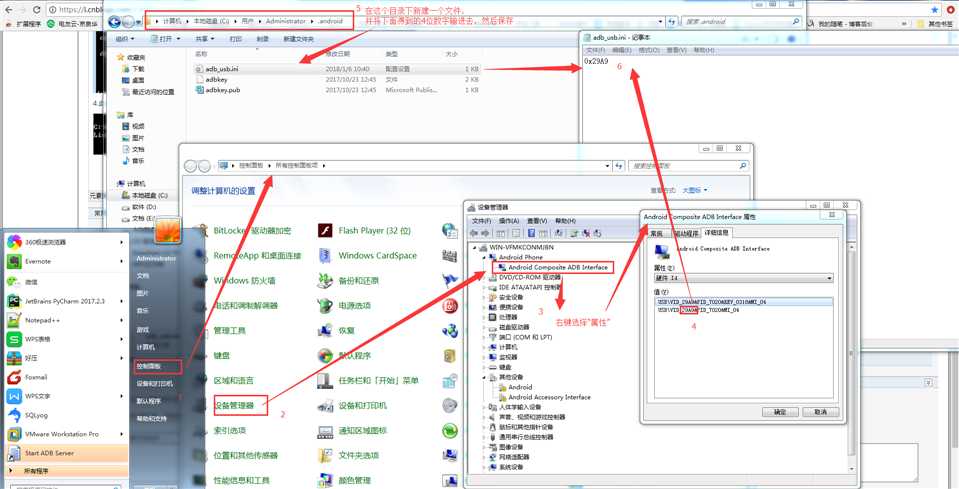This screenshot has height=489, width=959.
Task: Expand 网络适配器 node in Device Manager
Action: pos(484,457)
